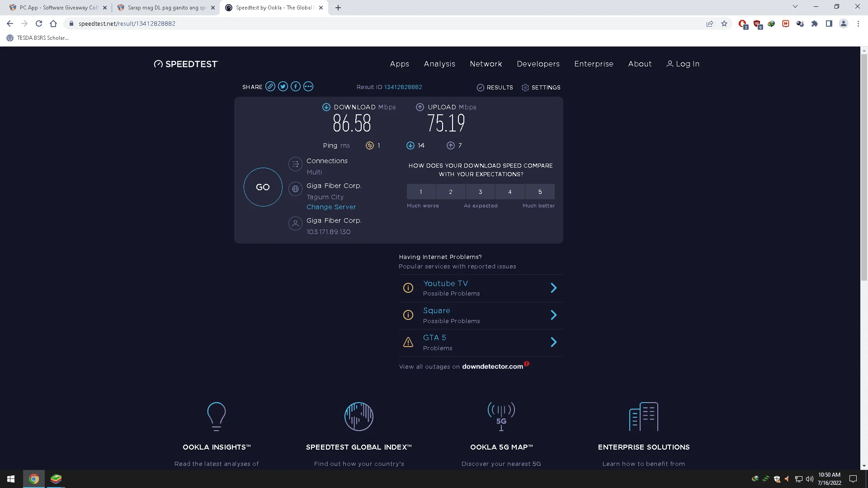
Task: Open TESDA BSRS Scholar bookmark
Action: (38, 38)
